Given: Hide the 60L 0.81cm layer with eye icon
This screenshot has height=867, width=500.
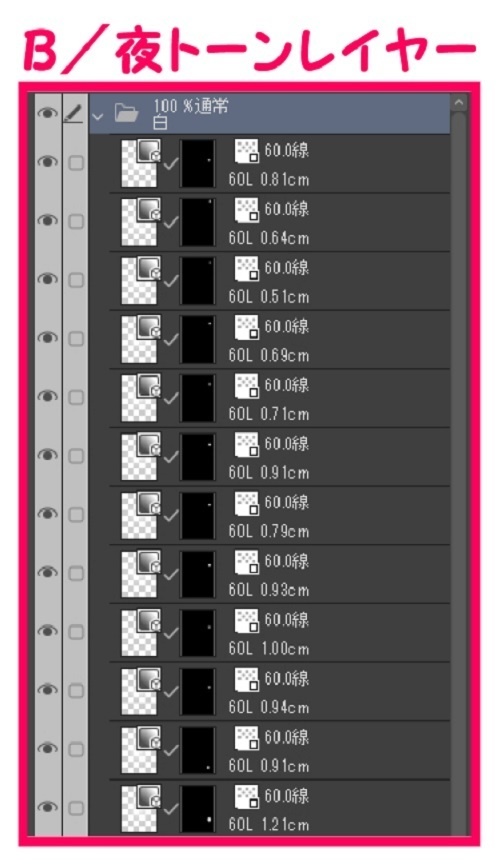Looking at the screenshot, I should [x=47, y=162].
